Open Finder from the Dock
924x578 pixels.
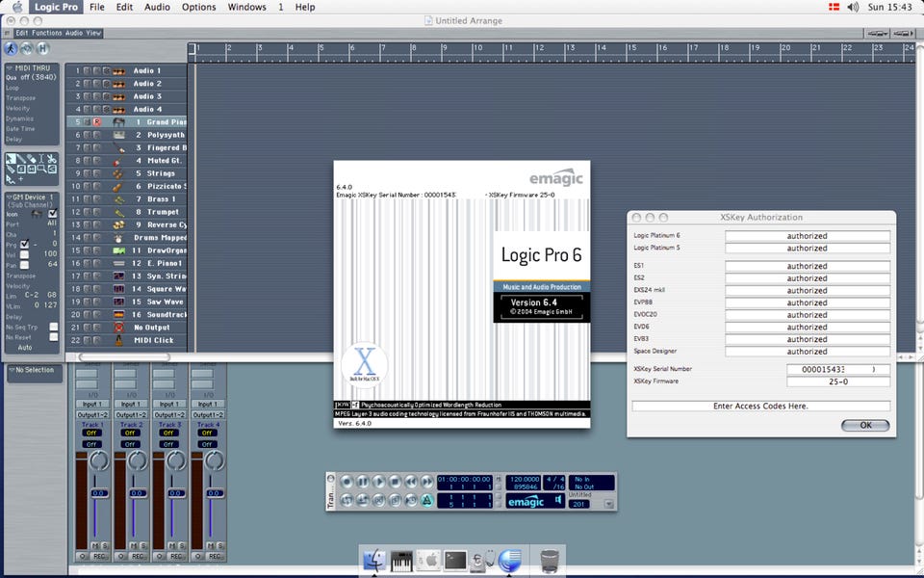coord(374,561)
